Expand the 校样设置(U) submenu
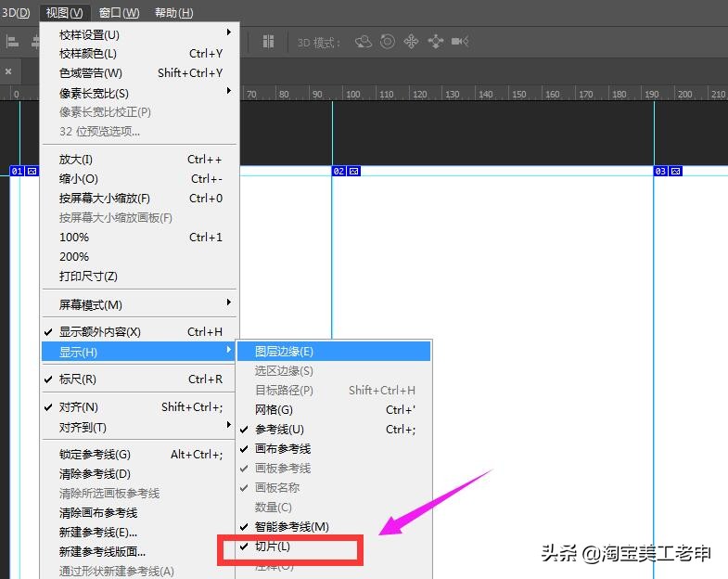 tap(140, 34)
